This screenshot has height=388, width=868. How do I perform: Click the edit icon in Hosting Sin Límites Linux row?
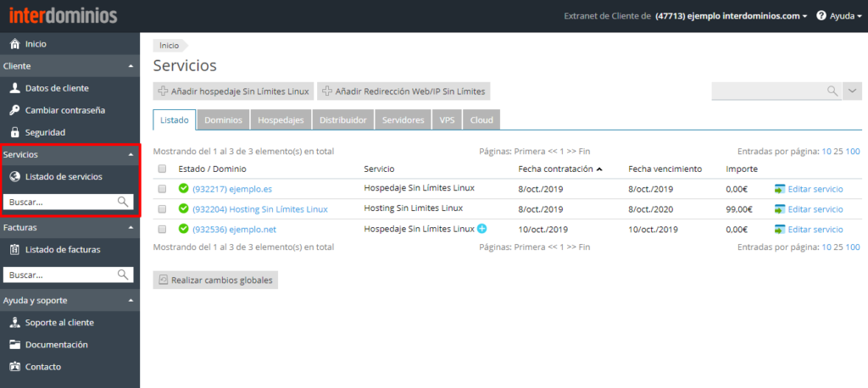(x=780, y=209)
